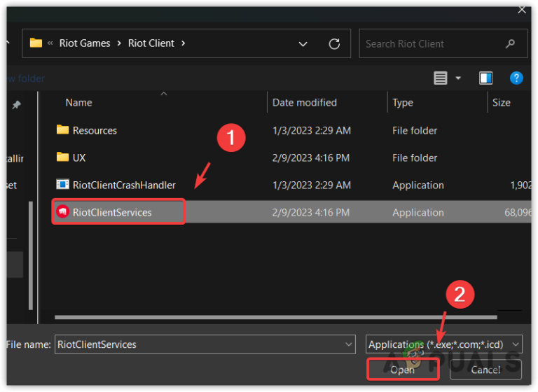Click the change view layout icon
The image size is (538, 392).
(x=440, y=78)
